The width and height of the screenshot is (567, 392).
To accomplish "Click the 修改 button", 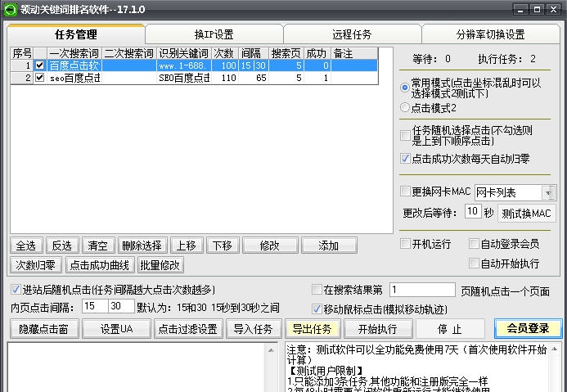I will [270, 246].
